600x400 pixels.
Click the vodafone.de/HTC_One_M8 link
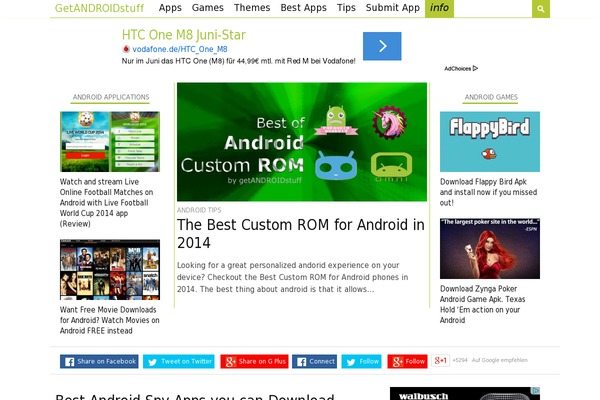(x=180, y=49)
